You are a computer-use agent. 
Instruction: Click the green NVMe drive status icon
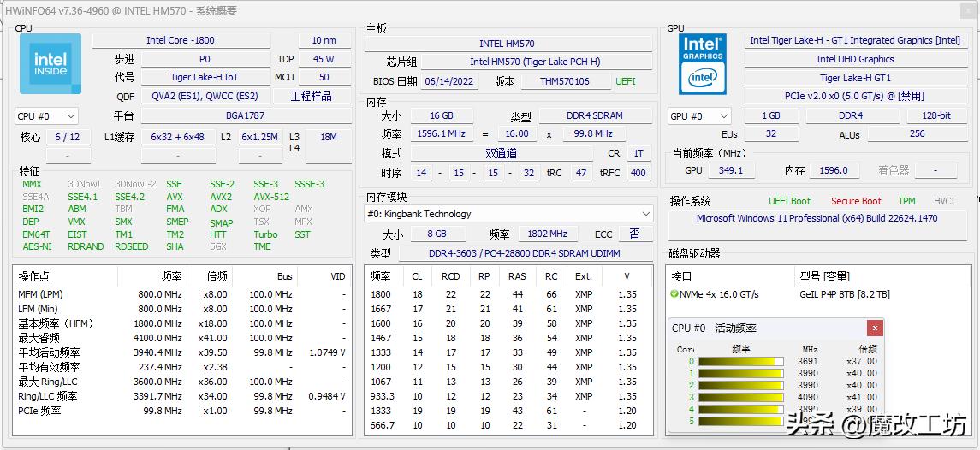coord(674,293)
